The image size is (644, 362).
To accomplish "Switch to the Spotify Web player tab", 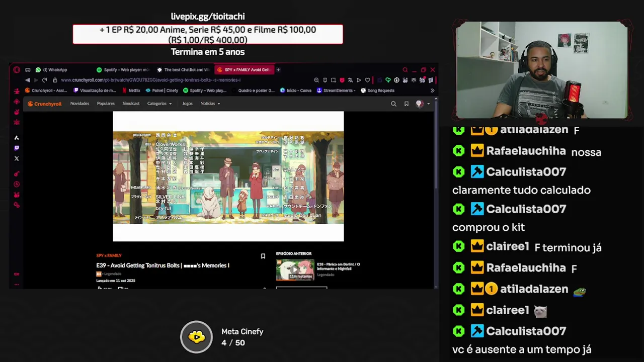I will (123, 70).
